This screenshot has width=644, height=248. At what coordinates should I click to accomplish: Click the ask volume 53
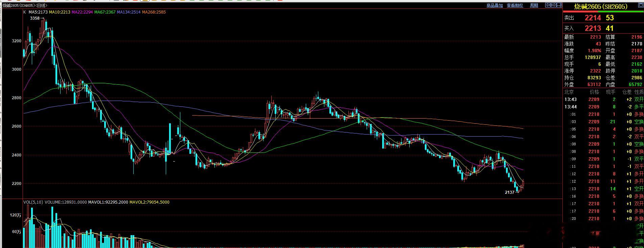coord(610,18)
